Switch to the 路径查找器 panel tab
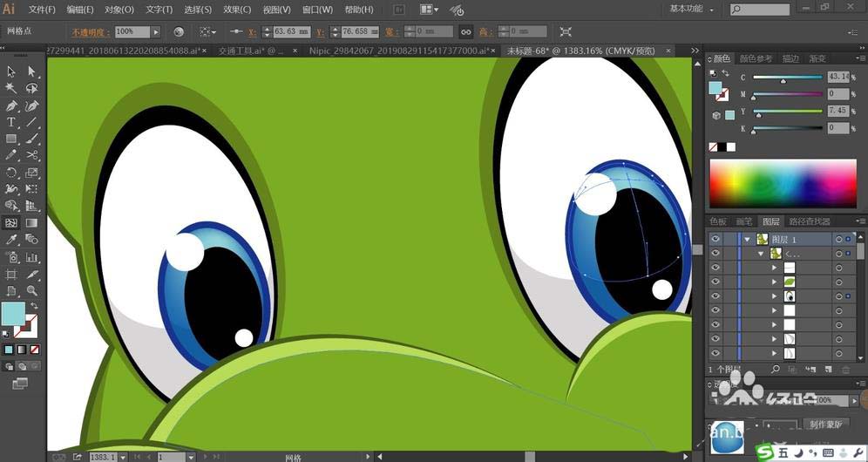This screenshot has height=462, width=868. 810,221
